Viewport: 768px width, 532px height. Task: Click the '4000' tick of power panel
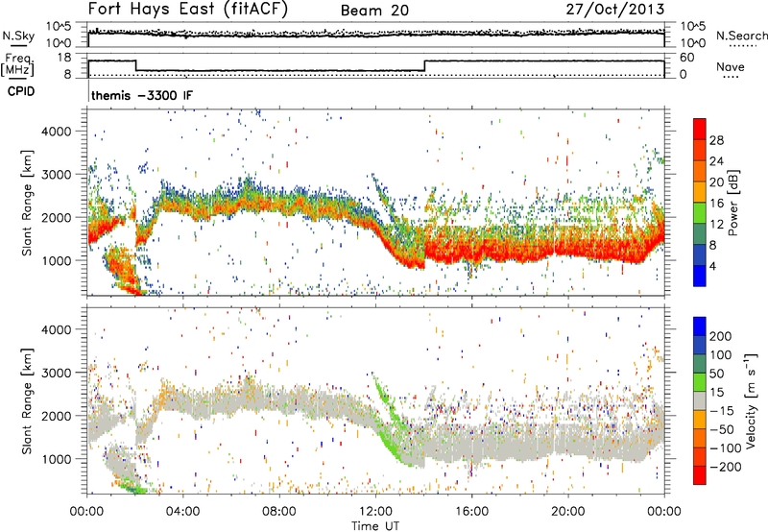click(x=56, y=132)
